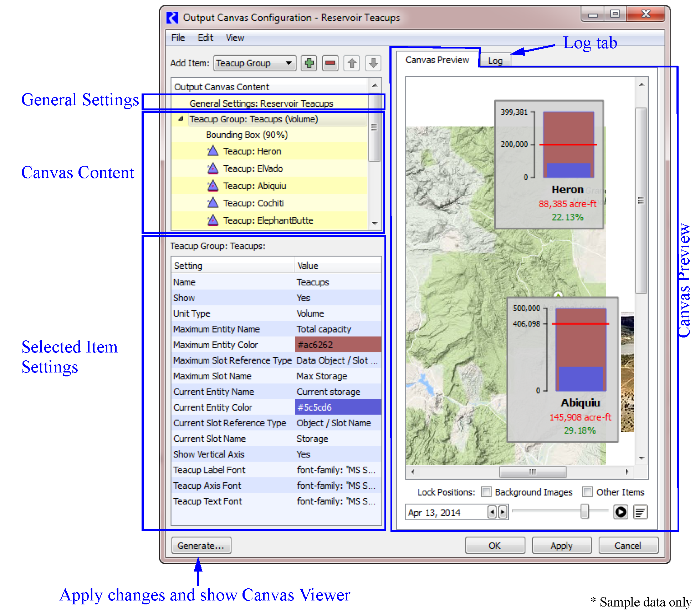Click the move item up arrow icon
This screenshot has width=700, height=614.
coord(352,64)
